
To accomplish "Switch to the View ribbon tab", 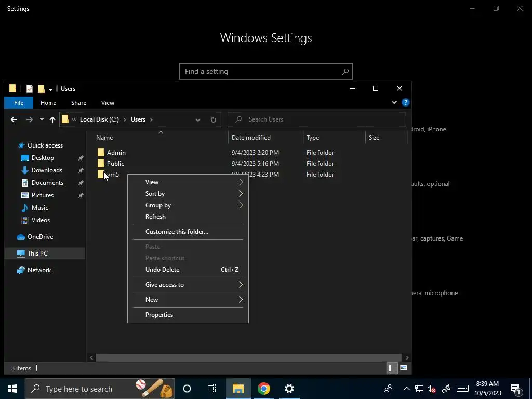I will (x=108, y=103).
